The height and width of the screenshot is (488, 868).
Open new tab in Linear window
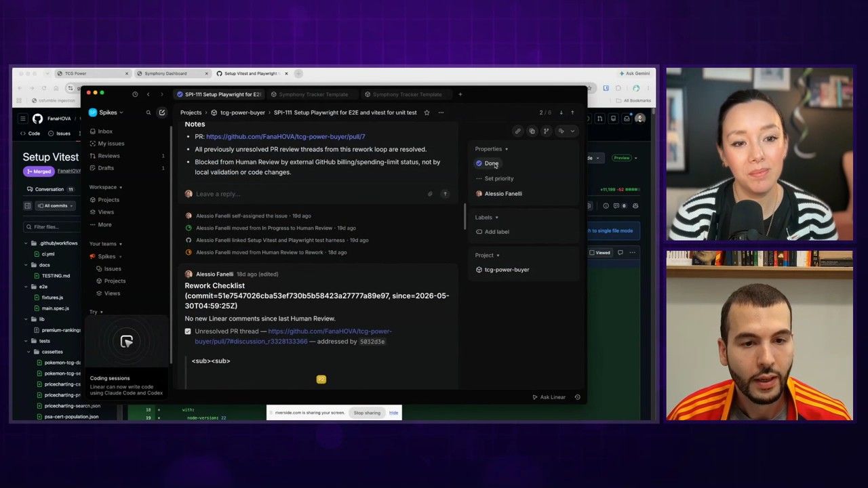460,94
